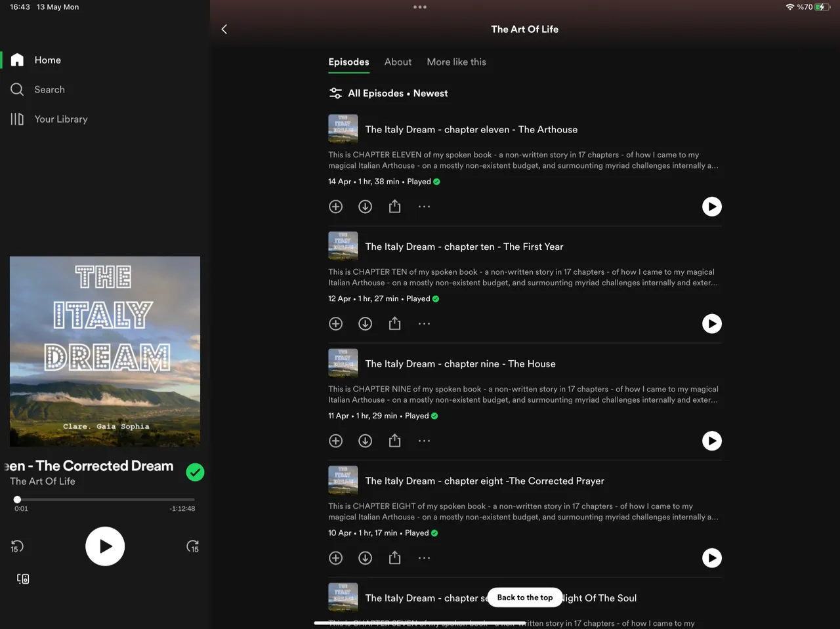Screen dimensions: 840x629
Task: Play chapter ten The First Year
Action: [712, 323]
